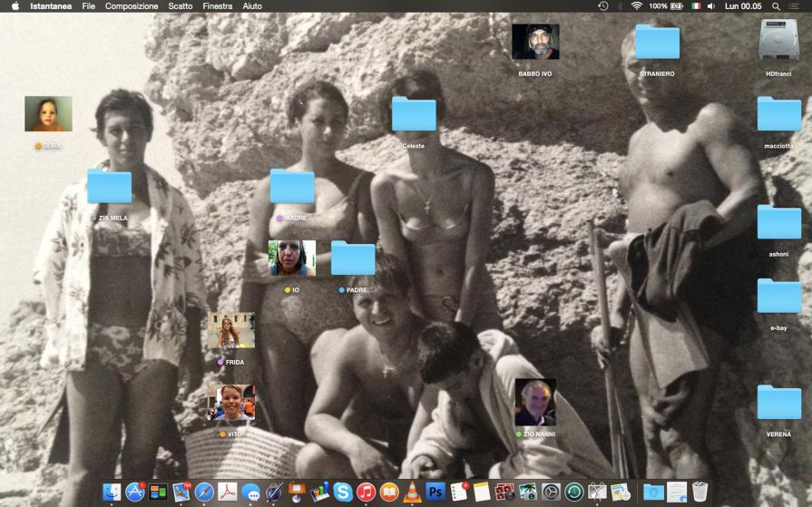Open Photoshop in the dock

[x=436, y=492]
